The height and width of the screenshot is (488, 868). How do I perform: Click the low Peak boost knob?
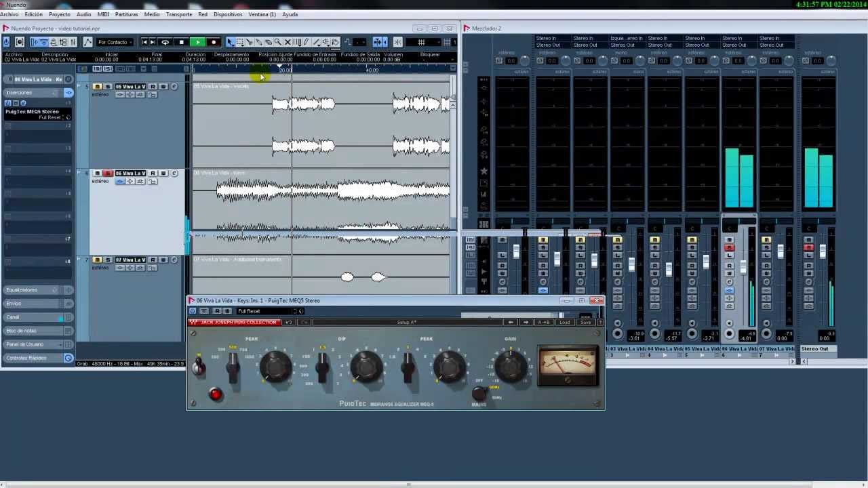pyautogui.click(x=275, y=367)
